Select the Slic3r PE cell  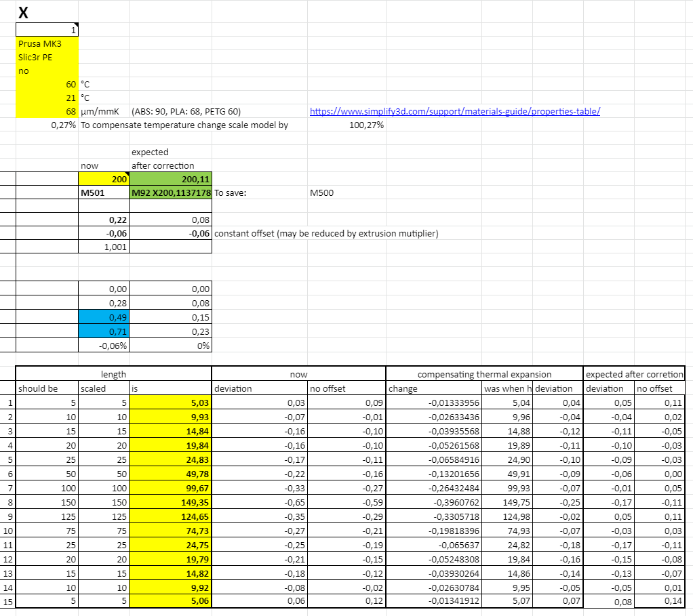[47, 58]
